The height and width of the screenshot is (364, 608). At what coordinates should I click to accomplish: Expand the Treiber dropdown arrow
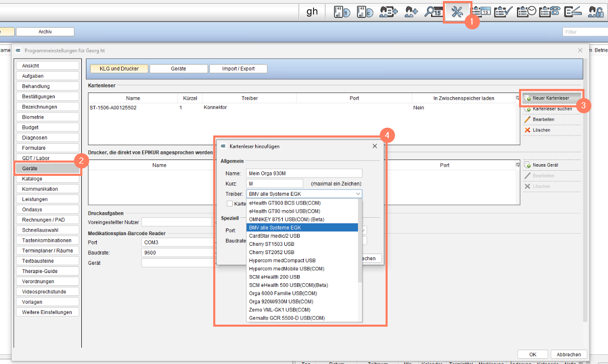pos(358,194)
